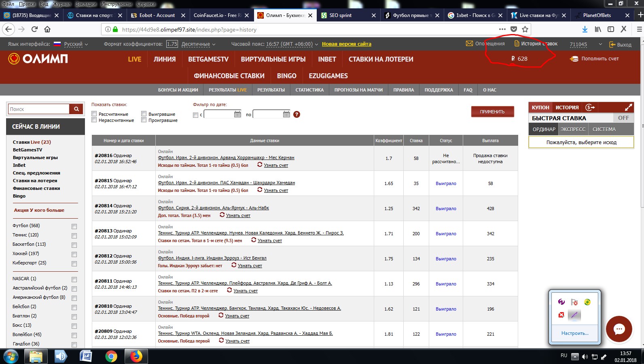Check the Хоккей (197) sport checkbox

tap(74, 254)
